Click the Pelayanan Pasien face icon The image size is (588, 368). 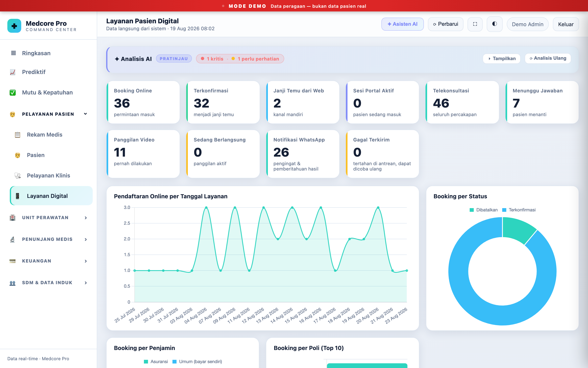[13, 114]
